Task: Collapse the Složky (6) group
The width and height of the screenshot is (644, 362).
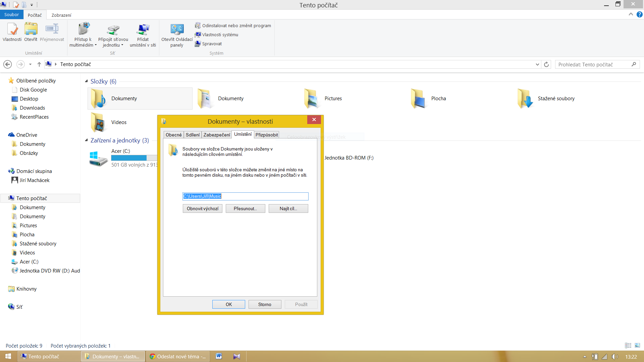Action: click(x=87, y=81)
